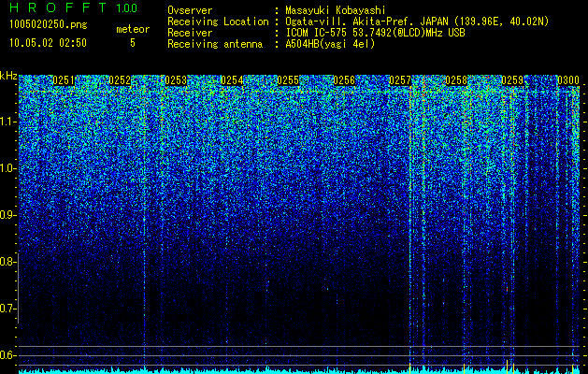Image resolution: width=588 pixels, height=374 pixels.
Task: Click the Receiving Location label
Action: click(218, 22)
